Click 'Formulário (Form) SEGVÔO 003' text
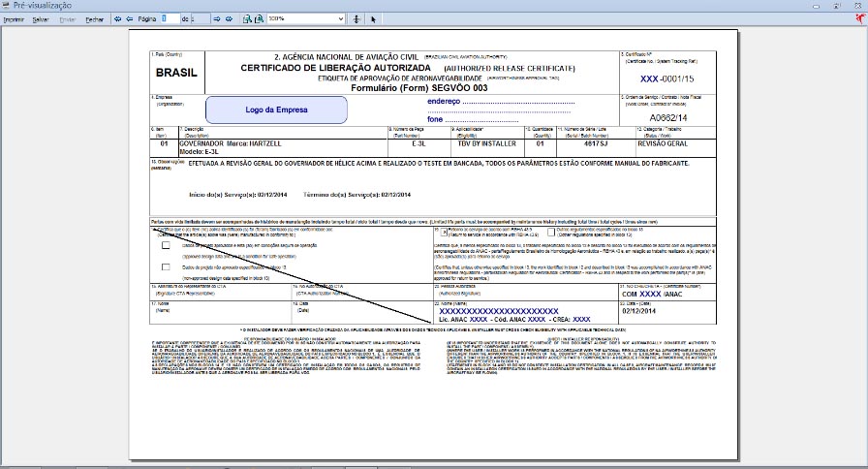The width and height of the screenshot is (868, 469). tap(419, 87)
